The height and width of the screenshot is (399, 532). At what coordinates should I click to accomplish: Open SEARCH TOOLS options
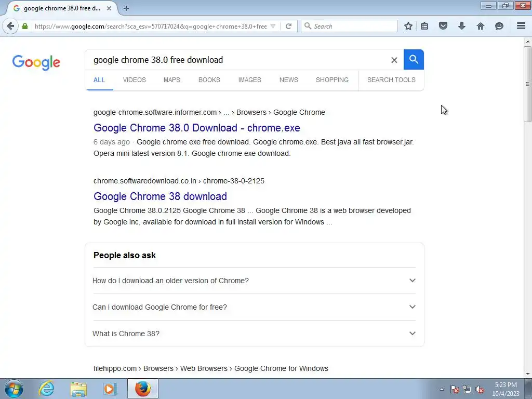pos(391,79)
